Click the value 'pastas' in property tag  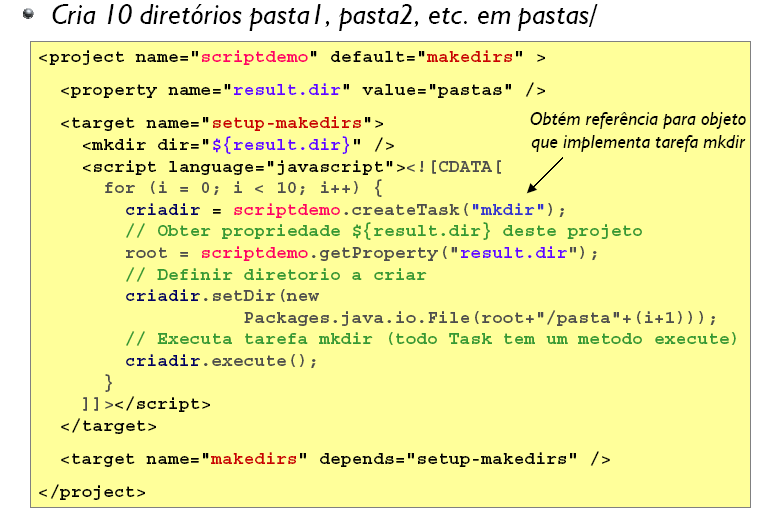470,90
